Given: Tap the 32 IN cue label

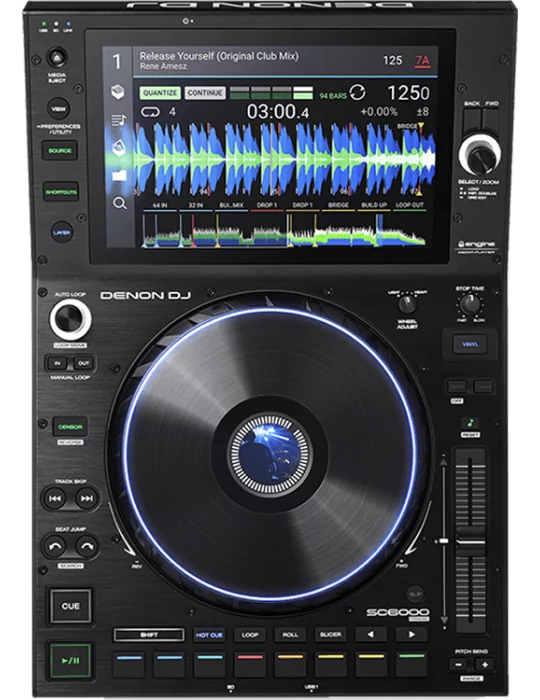Looking at the screenshot, I should point(195,205).
